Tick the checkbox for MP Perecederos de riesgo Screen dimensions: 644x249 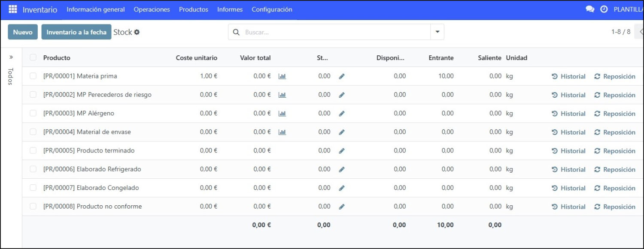click(x=33, y=95)
